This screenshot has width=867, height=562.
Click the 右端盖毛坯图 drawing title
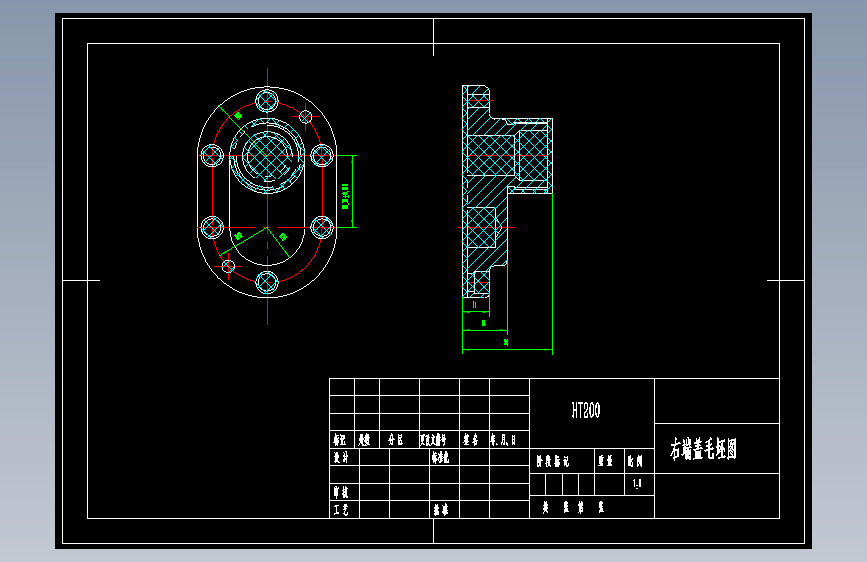[x=703, y=449]
